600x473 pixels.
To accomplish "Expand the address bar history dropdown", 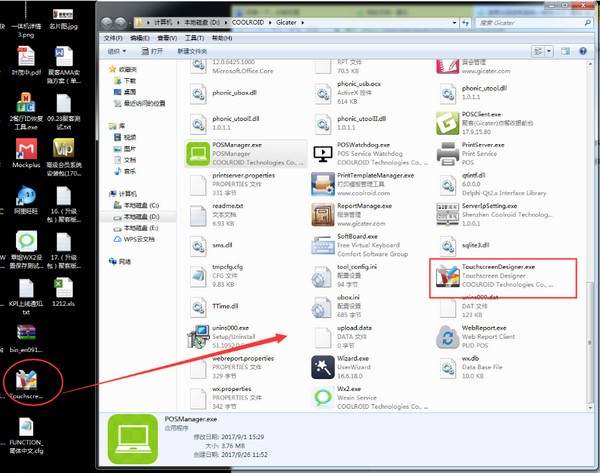I will coord(454,23).
